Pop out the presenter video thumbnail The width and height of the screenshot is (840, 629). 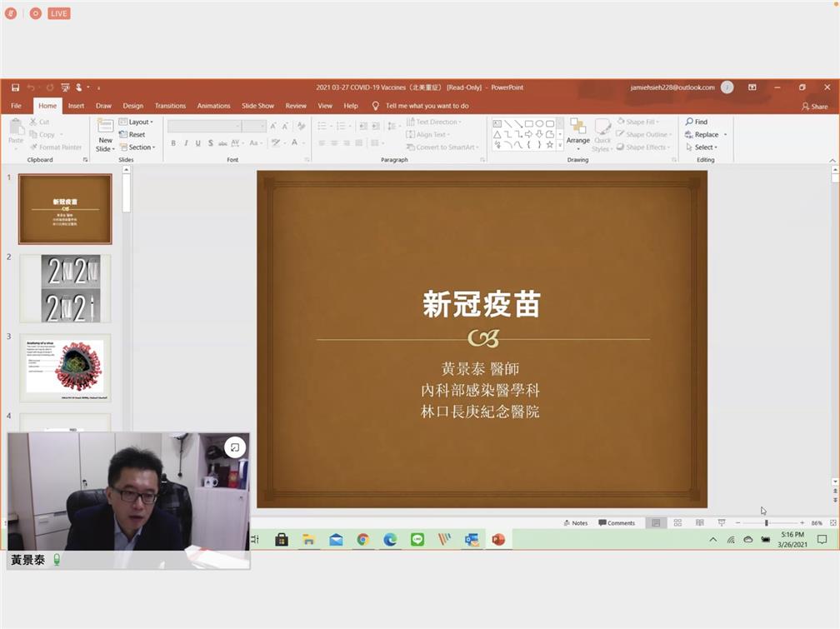(x=235, y=447)
